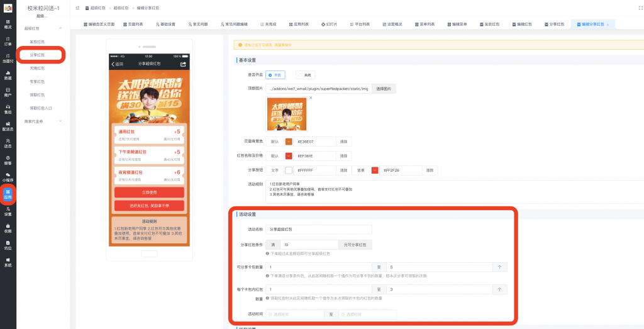This screenshot has height=329, width=644.
Task: Open 售后 in the left sidebar
Action: (x=8, y=109)
